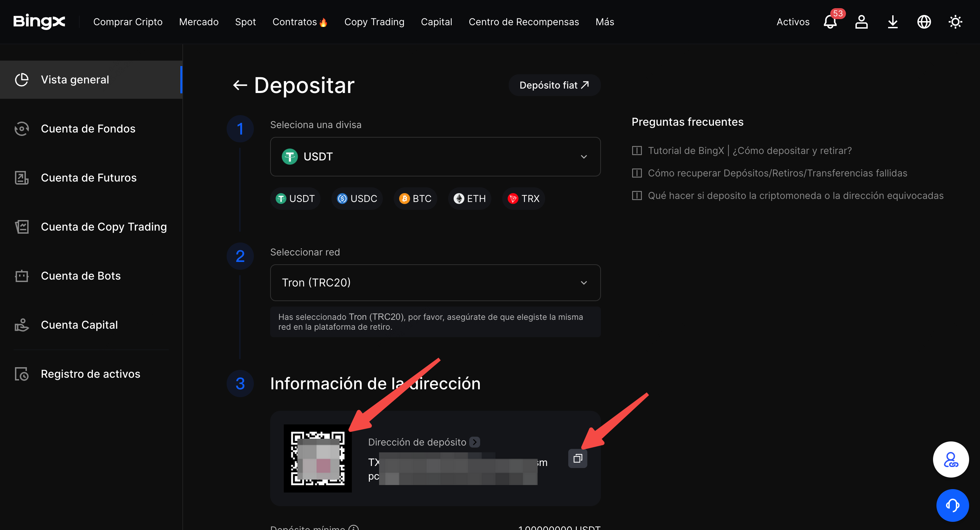Click the deposit QR code image
The image size is (980, 530).
tap(318, 458)
